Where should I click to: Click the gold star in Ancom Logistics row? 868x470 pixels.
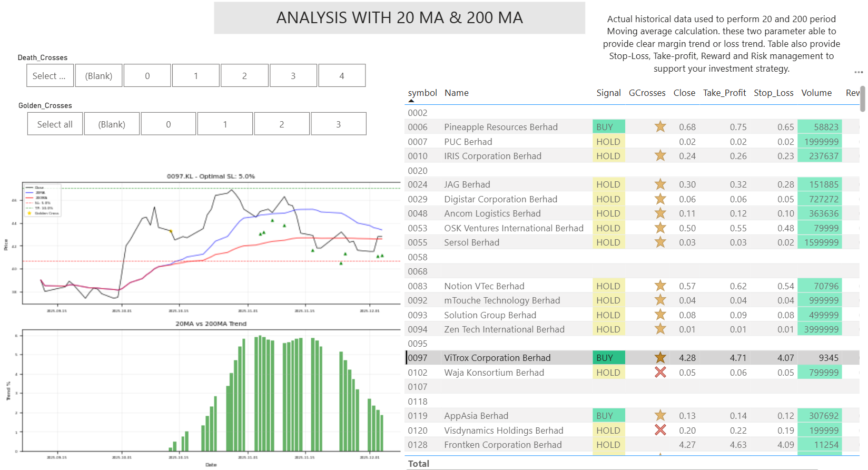click(660, 213)
